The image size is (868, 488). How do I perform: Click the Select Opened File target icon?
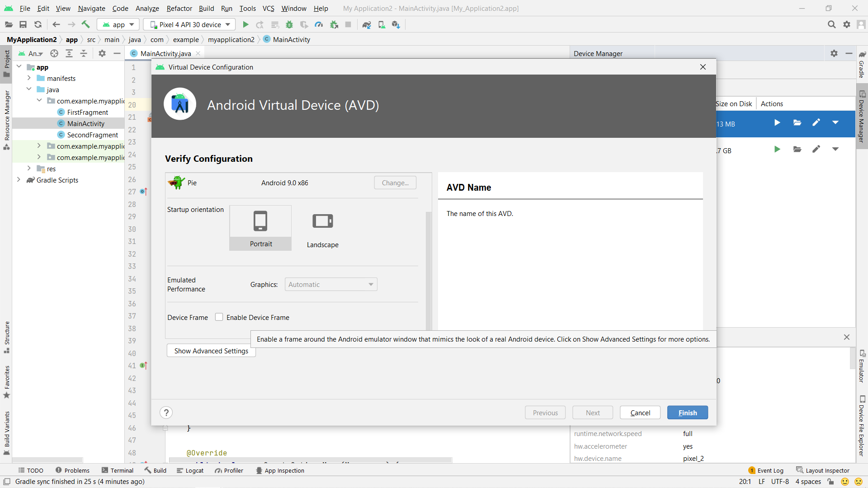[x=54, y=53]
